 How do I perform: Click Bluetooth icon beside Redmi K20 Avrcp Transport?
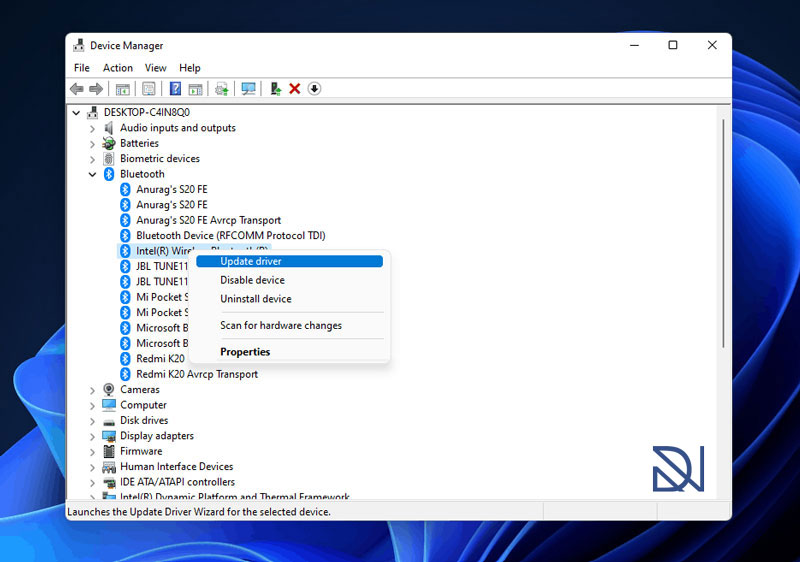tap(125, 374)
